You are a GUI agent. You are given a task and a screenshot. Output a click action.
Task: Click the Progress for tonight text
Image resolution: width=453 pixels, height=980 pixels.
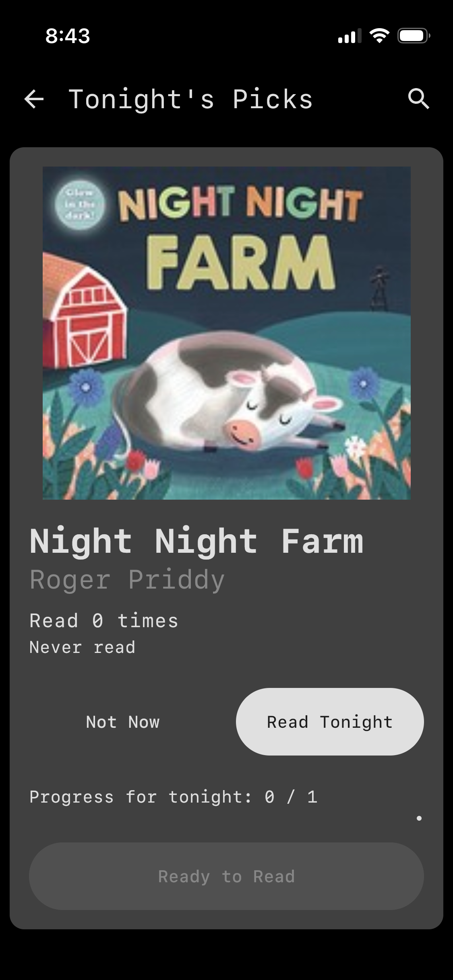click(173, 797)
